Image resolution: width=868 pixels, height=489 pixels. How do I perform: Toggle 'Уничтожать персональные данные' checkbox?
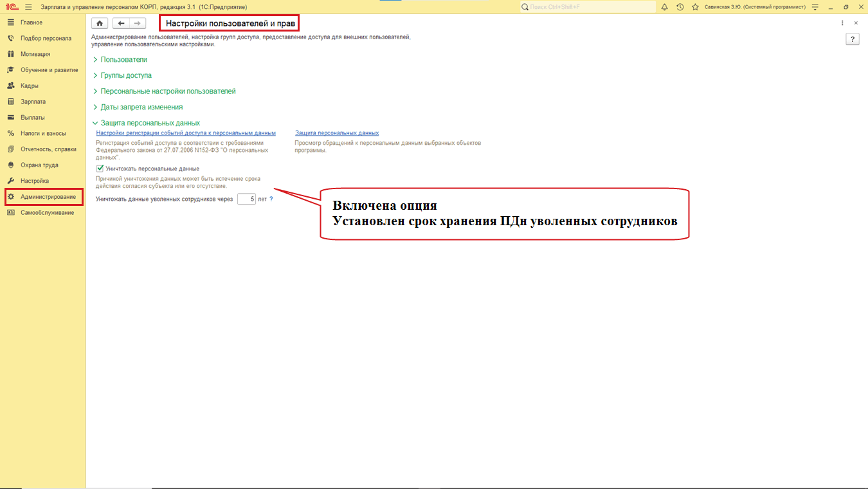[100, 169]
